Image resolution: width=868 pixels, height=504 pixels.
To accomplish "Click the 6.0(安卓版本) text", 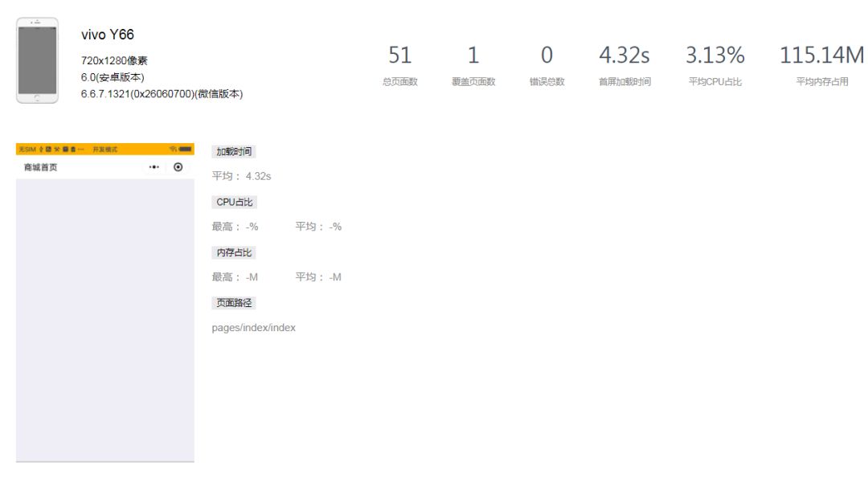I will pyautogui.click(x=113, y=77).
